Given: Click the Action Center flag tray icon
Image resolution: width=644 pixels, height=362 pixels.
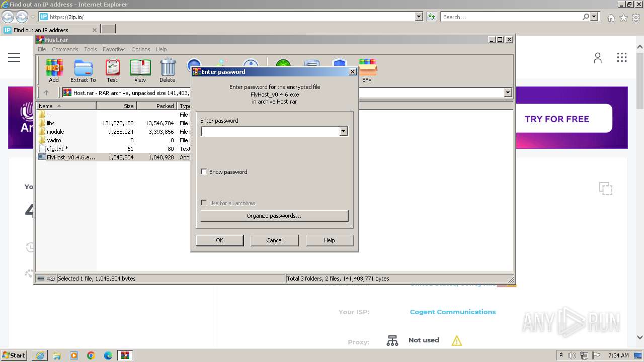Looking at the screenshot, I should (597, 355).
